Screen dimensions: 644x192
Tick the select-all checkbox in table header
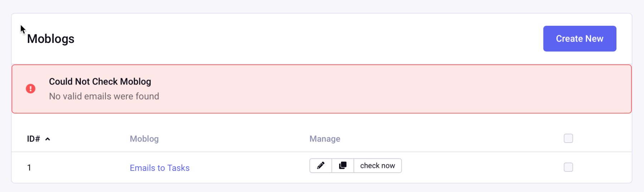click(568, 138)
